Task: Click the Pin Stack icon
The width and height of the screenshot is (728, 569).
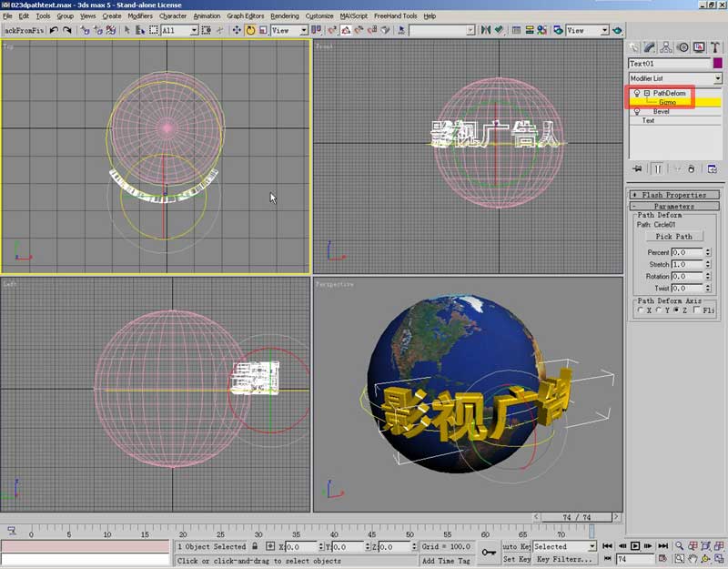Action: tap(636, 168)
